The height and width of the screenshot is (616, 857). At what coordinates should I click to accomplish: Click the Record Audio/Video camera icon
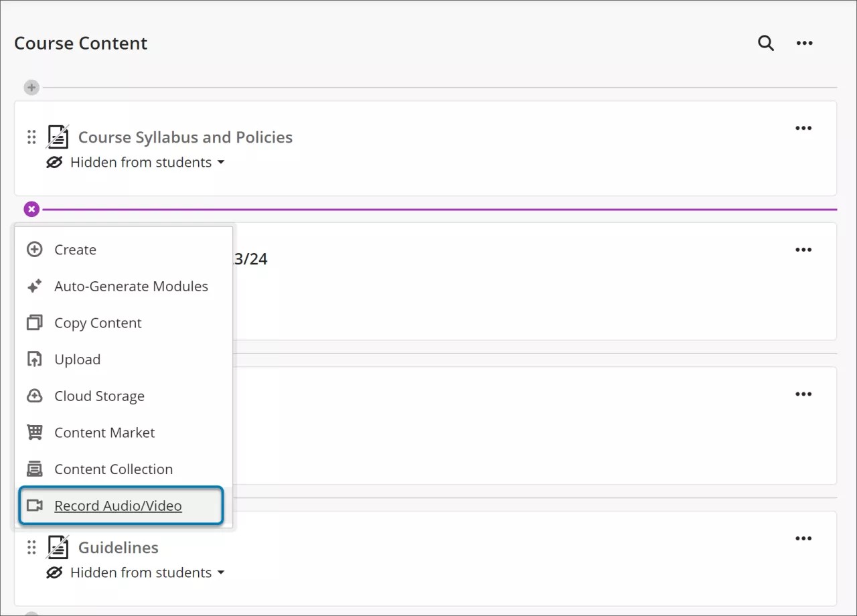click(34, 506)
